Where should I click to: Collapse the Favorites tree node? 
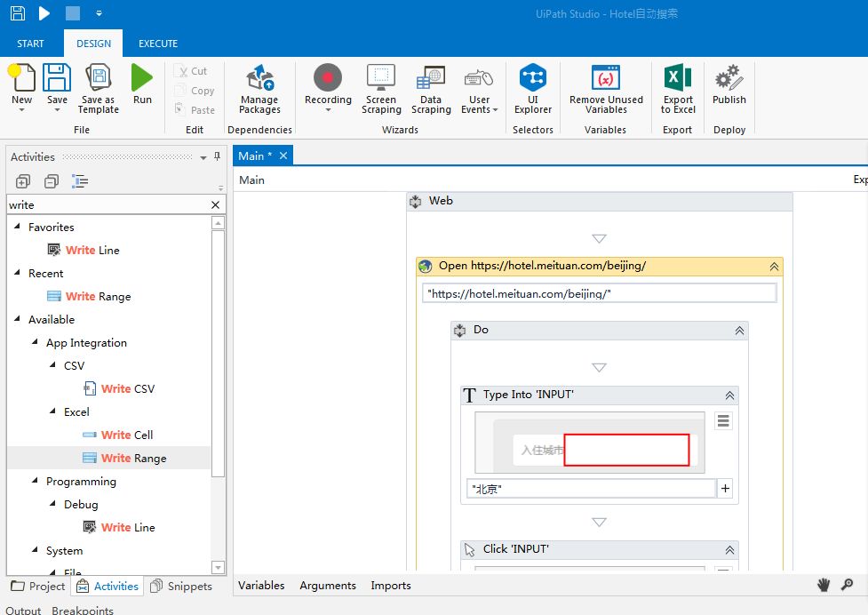(17, 226)
